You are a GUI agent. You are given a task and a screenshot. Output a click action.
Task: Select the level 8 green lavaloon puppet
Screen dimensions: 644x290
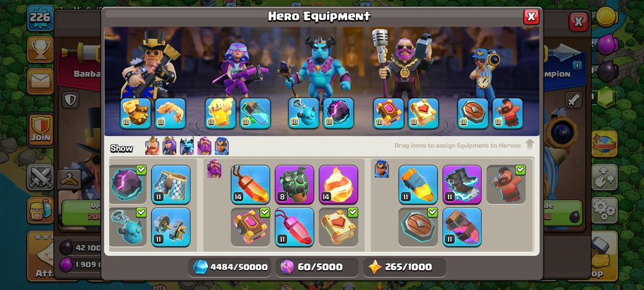(294, 184)
